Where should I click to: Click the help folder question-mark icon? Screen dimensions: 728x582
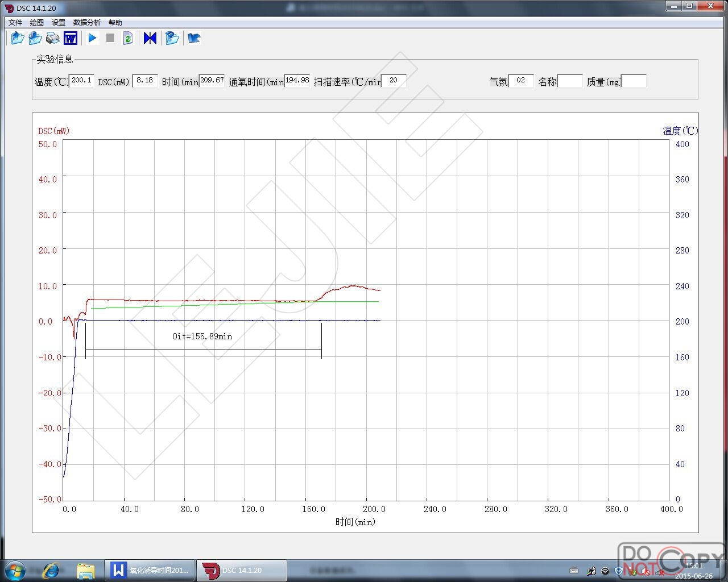point(172,38)
